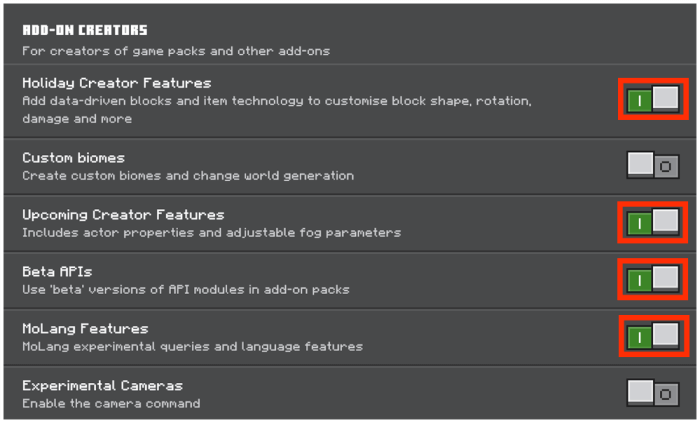This screenshot has width=700, height=423.
Task: Click the 'Enable the camera command' description
Action: point(111,404)
